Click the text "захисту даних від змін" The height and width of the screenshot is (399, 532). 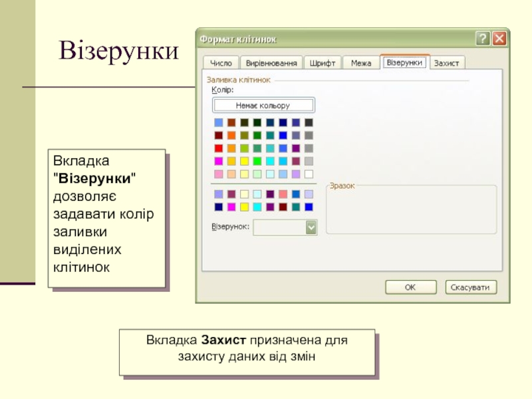click(x=247, y=356)
